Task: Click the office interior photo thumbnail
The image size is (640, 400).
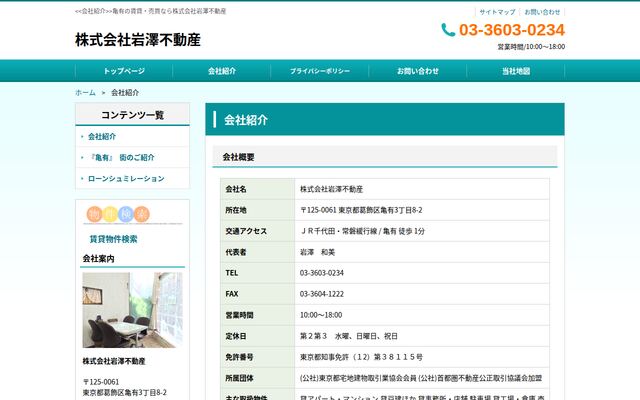Action: [x=133, y=310]
